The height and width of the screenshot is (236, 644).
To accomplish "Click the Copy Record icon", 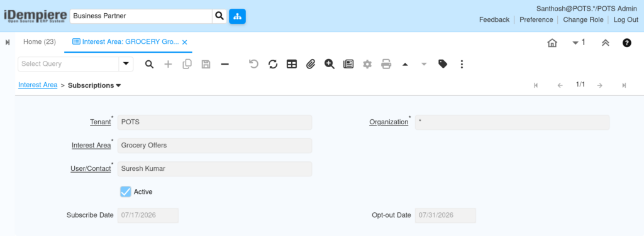I will coord(187,64).
